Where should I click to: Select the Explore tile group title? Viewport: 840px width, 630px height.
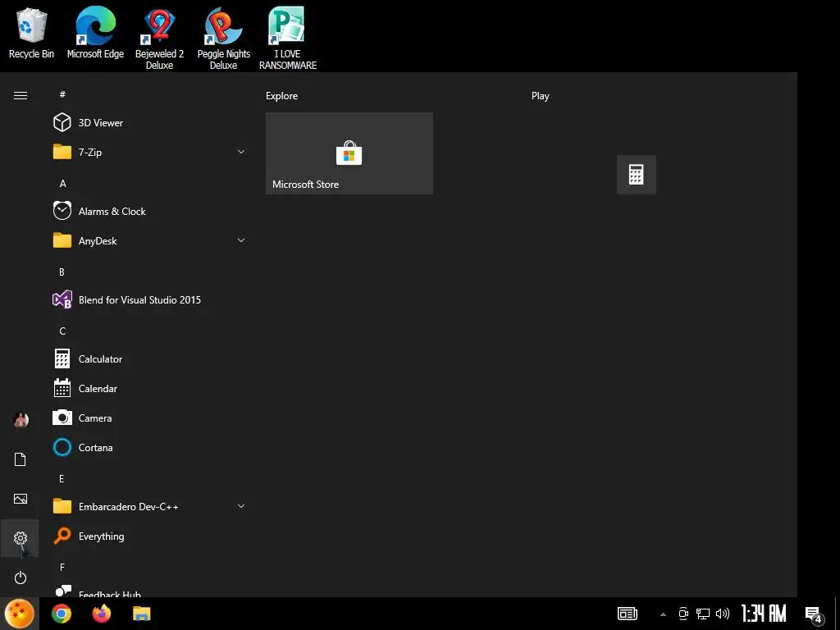coord(282,96)
